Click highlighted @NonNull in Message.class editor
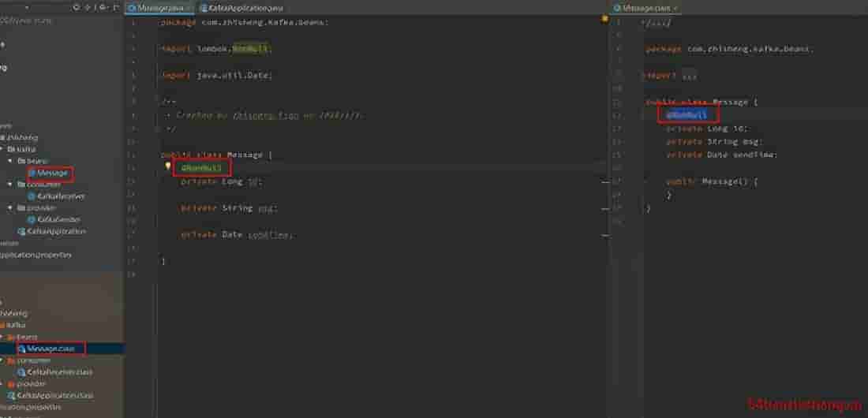 (687, 114)
